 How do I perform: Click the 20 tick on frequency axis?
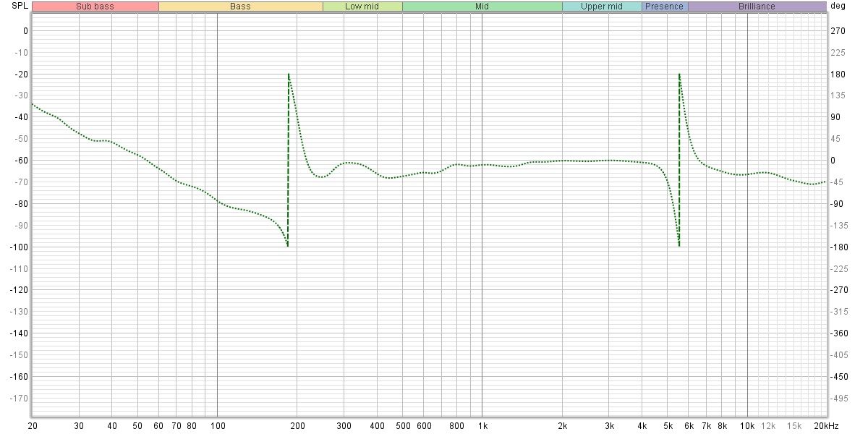point(33,426)
